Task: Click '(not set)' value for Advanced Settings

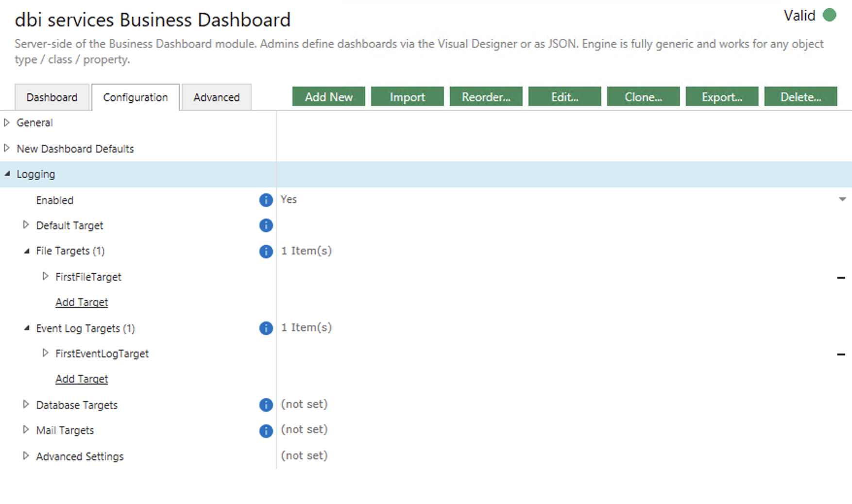Action: point(305,456)
